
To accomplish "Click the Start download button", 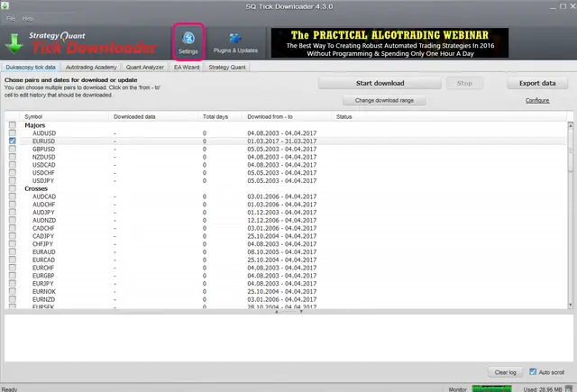I will pos(380,83).
